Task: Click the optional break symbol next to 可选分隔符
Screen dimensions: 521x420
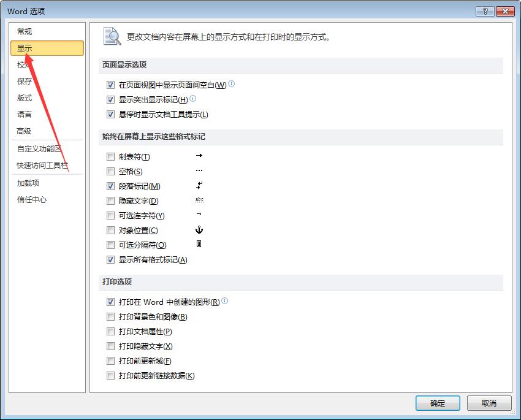Action: (x=199, y=244)
